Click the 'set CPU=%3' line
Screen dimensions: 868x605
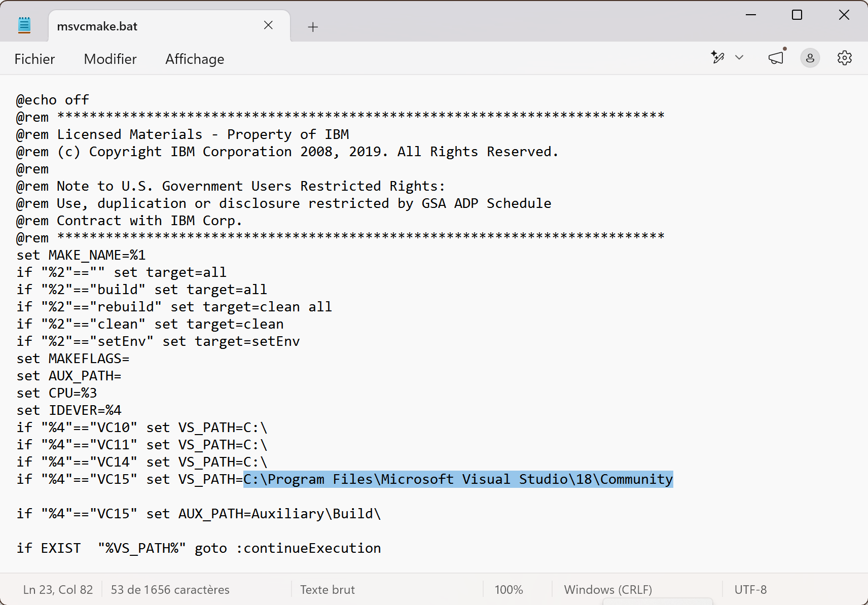pos(57,393)
